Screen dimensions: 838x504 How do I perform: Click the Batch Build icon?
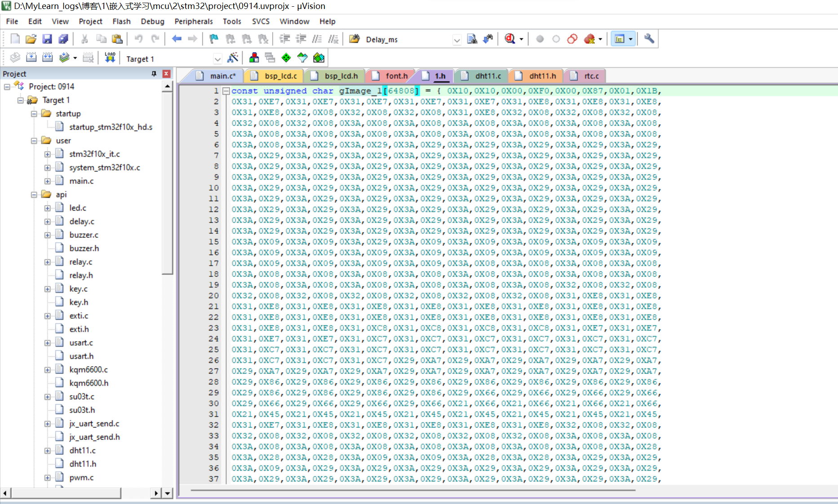tap(64, 57)
